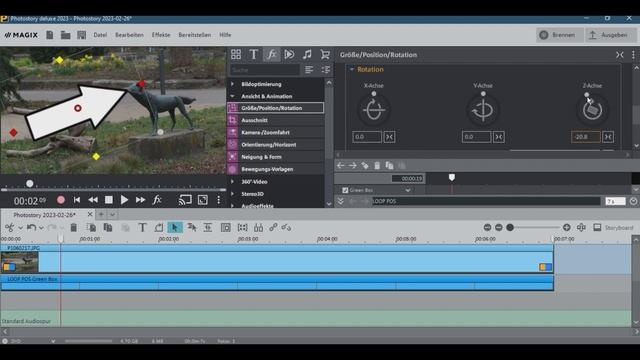Click the unlink objects broken-chain icon
Viewport: 640px width, 360px height.
[286, 227]
